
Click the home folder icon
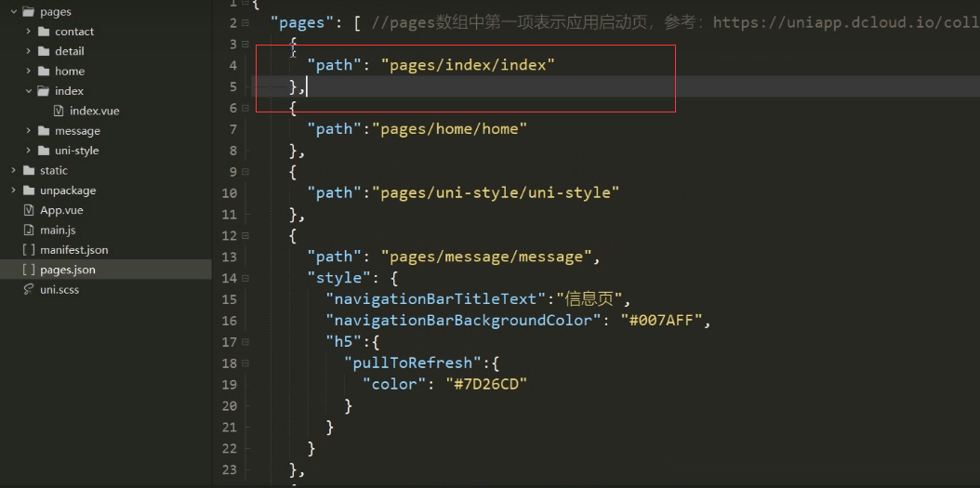click(43, 72)
